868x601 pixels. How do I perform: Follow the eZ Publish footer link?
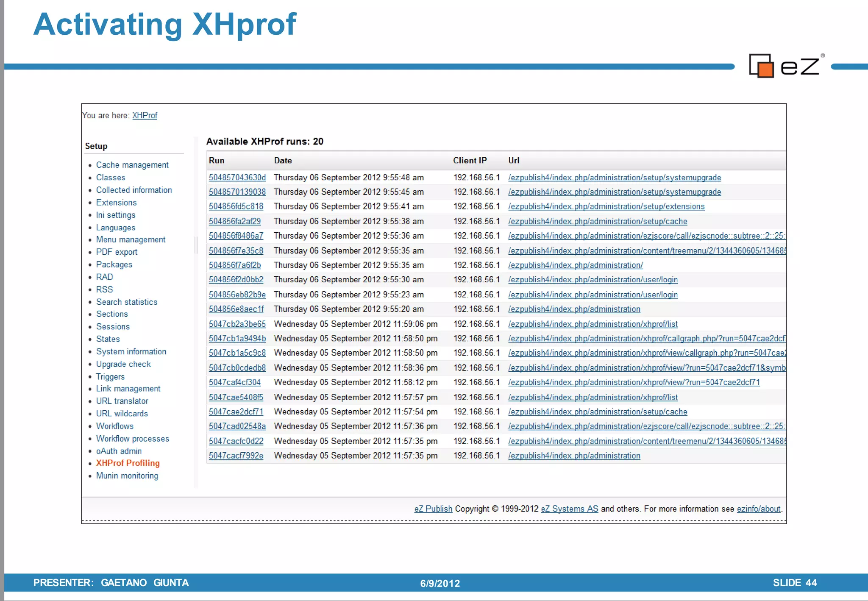433,509
